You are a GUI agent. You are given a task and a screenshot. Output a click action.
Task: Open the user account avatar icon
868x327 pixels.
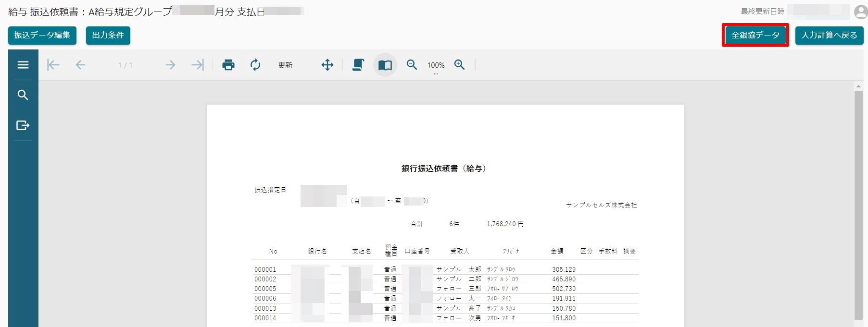tap(860, 12)
